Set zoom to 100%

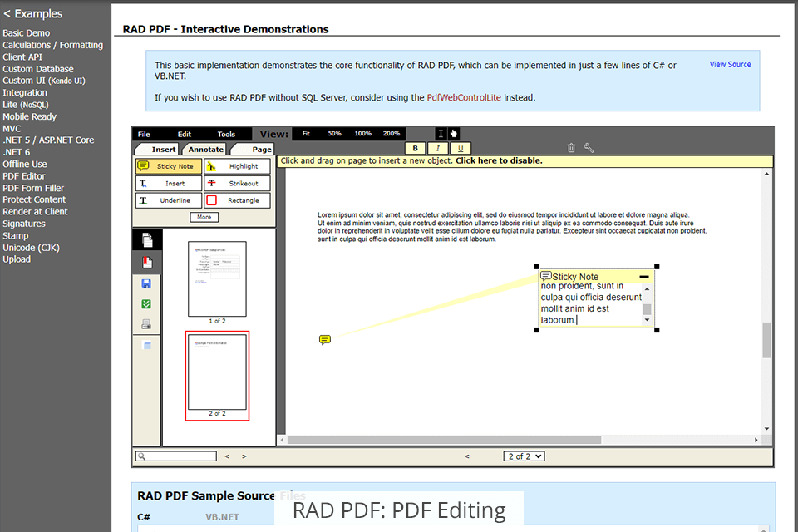[x=363, y=133]
